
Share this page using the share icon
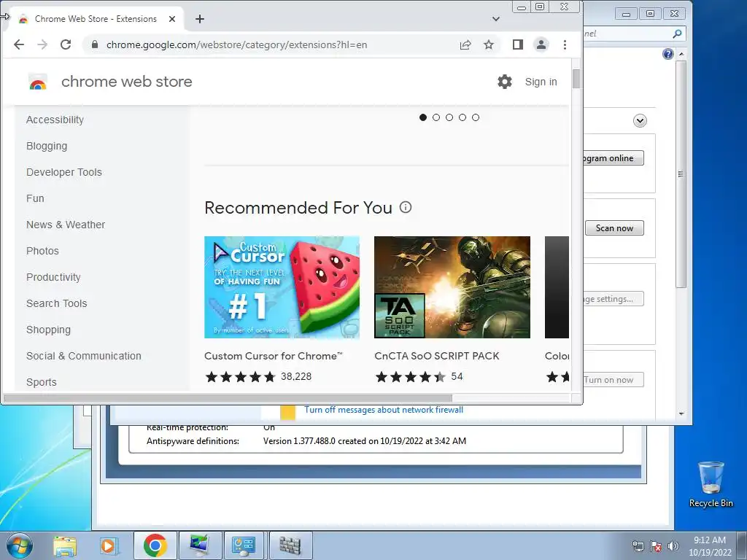click(x=465, y=44)
